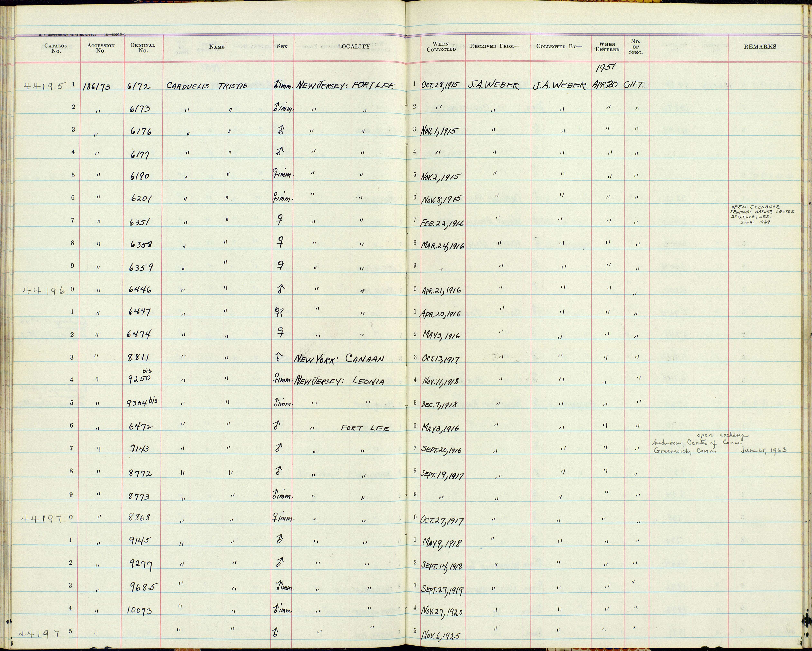Click the 'Collected By' column header
The image size is (812, 651).
coord(559,46)
